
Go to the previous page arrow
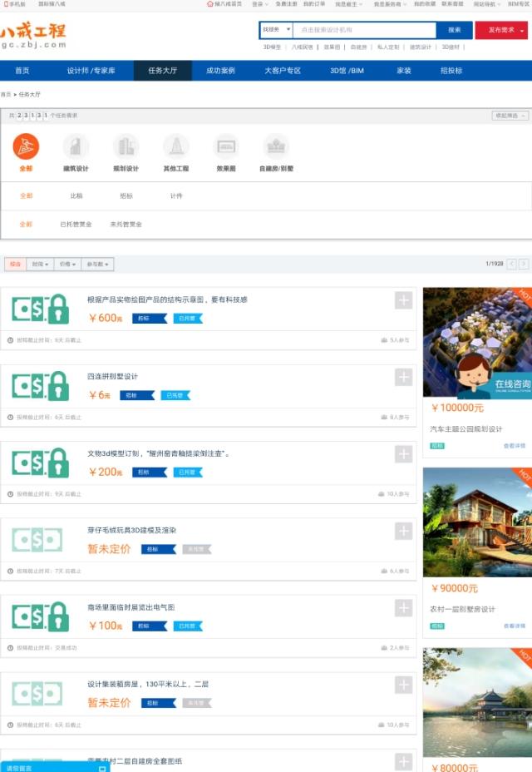(512, 264)
